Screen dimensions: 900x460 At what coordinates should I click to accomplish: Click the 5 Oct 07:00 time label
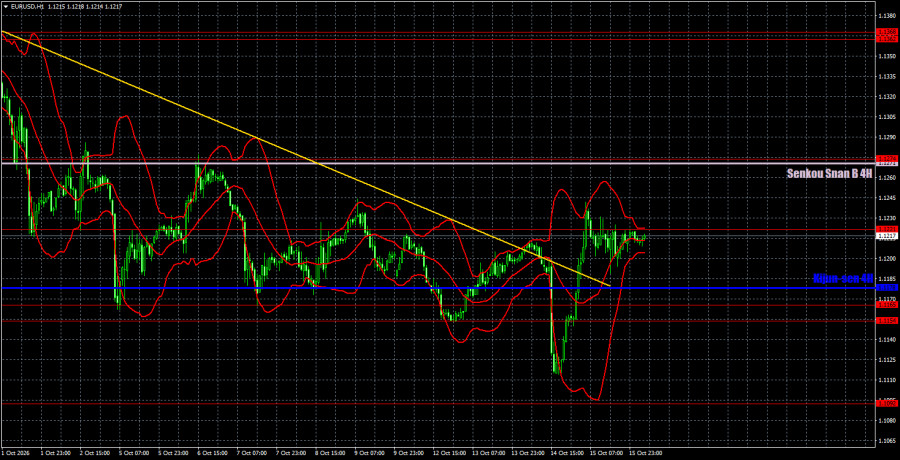pos(134,453)
